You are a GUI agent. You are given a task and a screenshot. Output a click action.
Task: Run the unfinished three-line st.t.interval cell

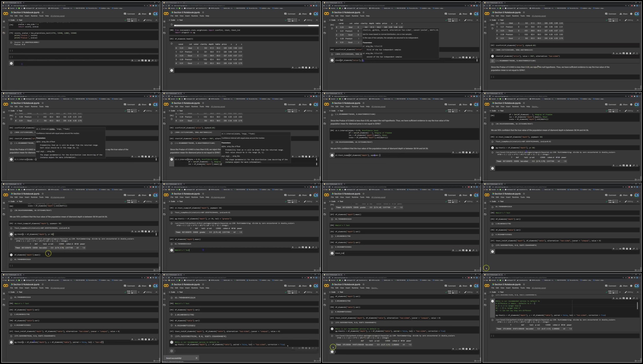[172, 159]
